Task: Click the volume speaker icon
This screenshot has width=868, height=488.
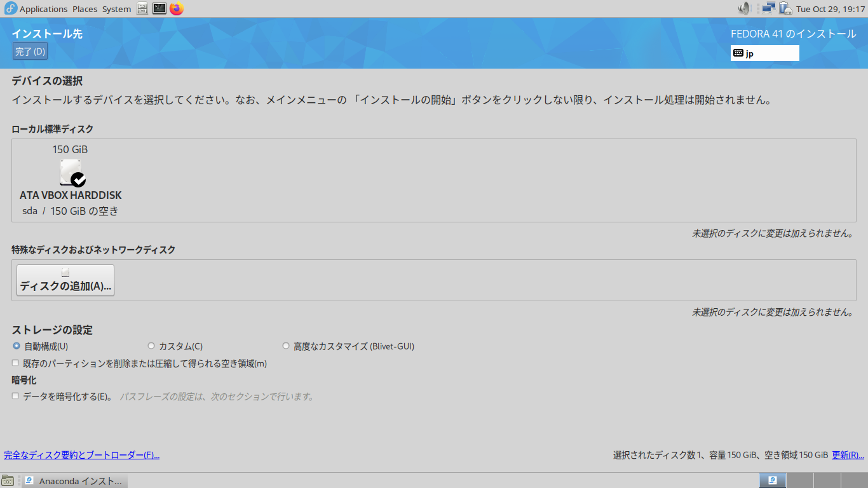Action: point(744,9)
